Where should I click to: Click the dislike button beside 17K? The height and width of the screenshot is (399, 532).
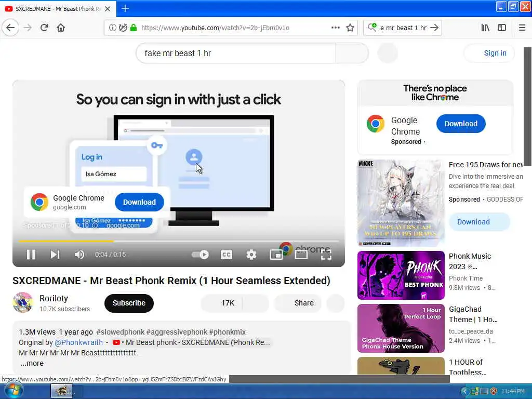tap(256, 303)
